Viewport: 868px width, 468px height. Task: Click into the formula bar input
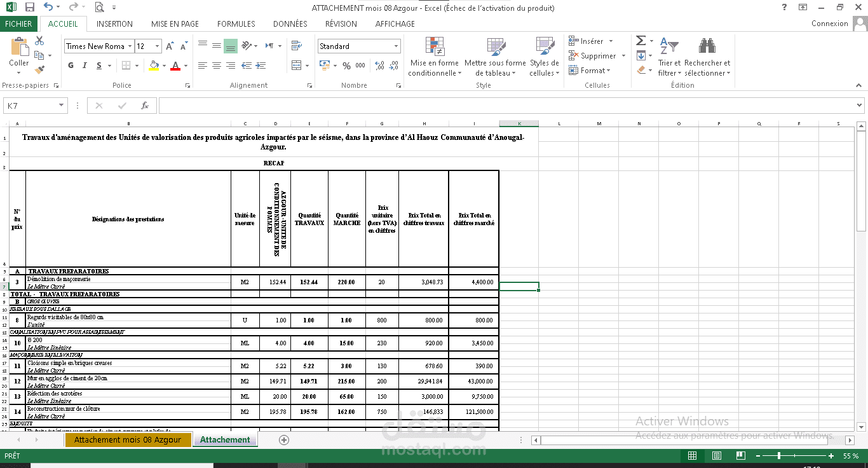[507, 106]
